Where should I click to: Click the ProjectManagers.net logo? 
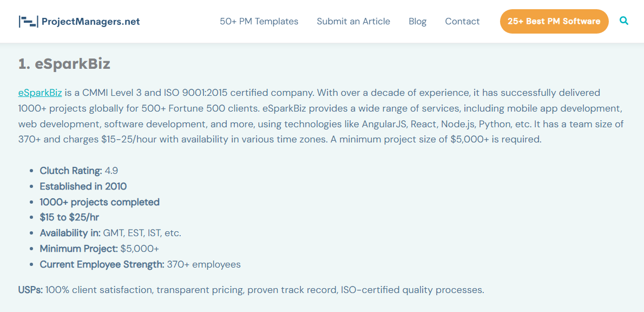coord(79,21)
